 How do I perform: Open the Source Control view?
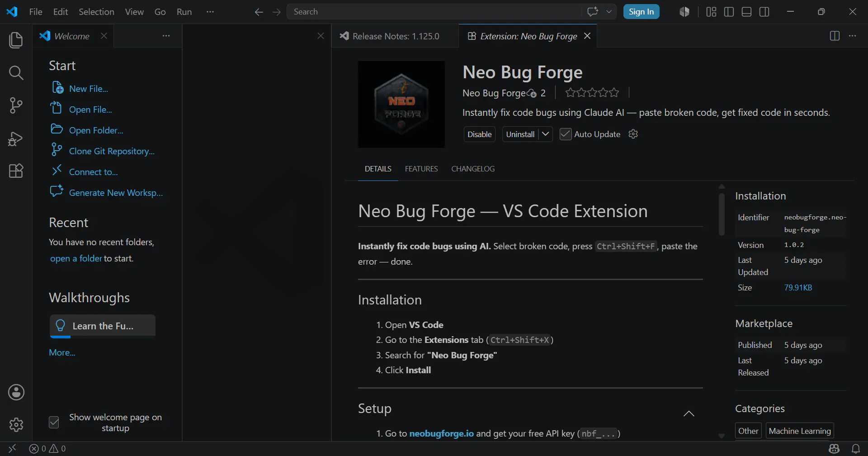[16, 105]
